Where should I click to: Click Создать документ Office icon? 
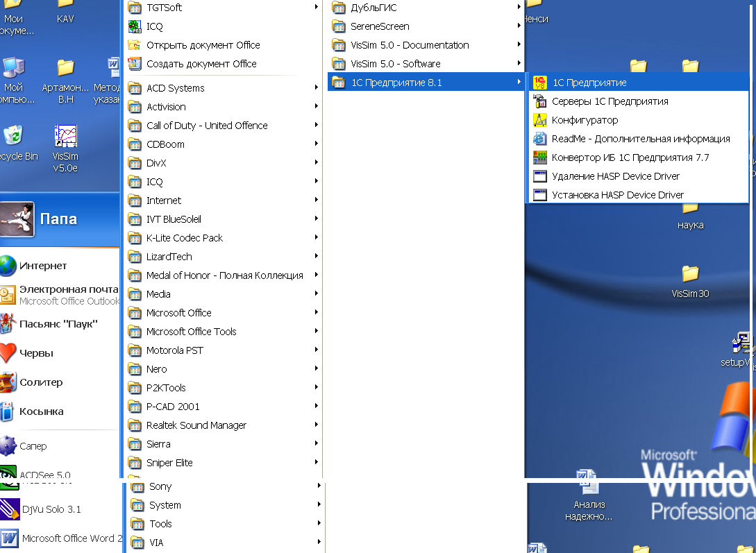point(135,64)
